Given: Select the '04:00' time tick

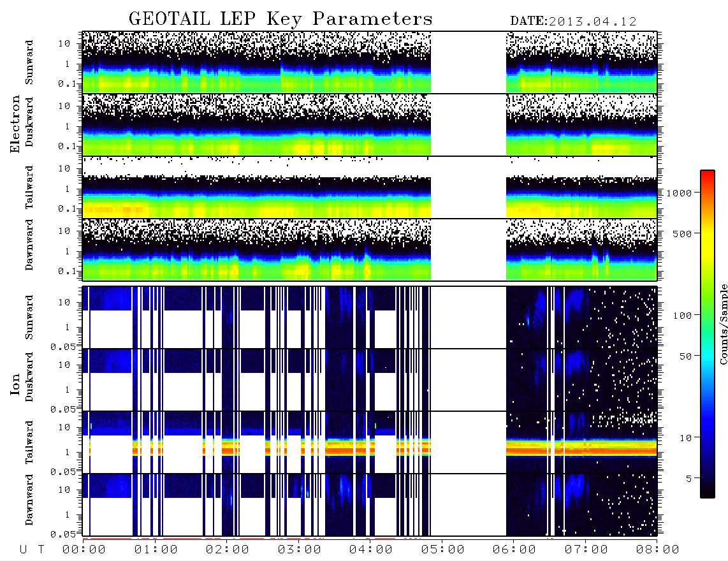Looking at the screenshot, I should pyautogui.click(x=371, y=550).
